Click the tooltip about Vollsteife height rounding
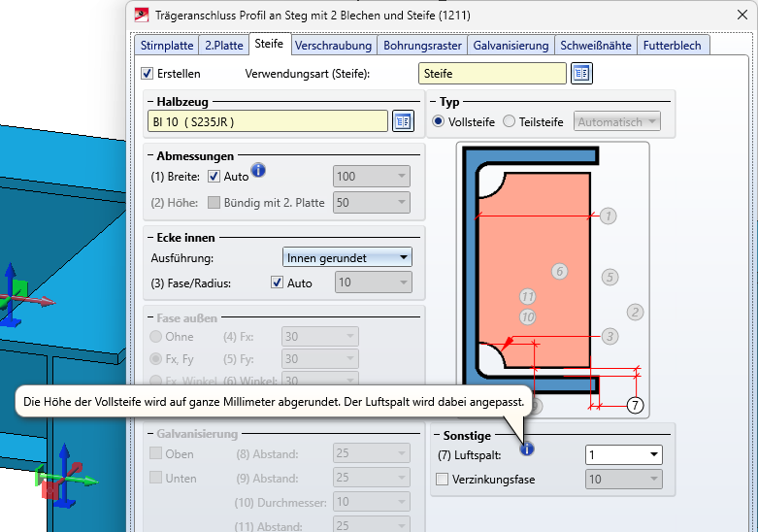This screenshot has width=758, height=532. pyautogui.click(x=274, y=401)
